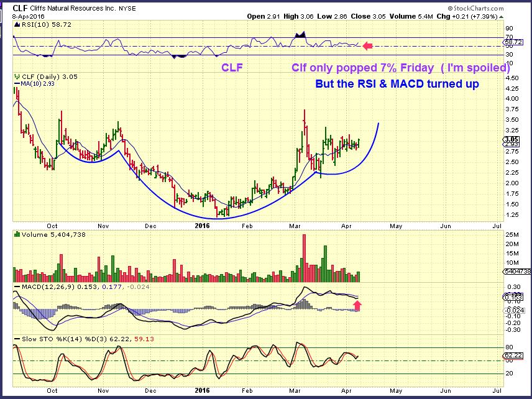Click the RSI(10) legend icon

click(x=17, y=24)
